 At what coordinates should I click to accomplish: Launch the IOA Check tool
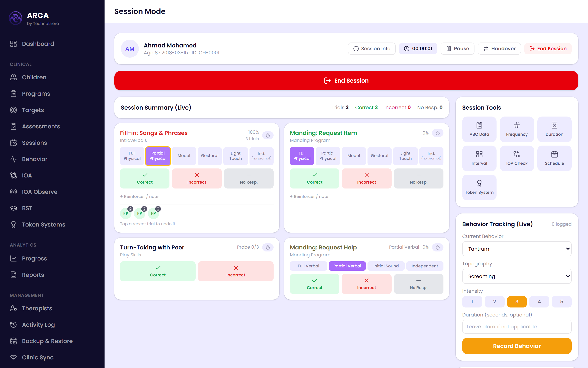(x=517, y=158)
